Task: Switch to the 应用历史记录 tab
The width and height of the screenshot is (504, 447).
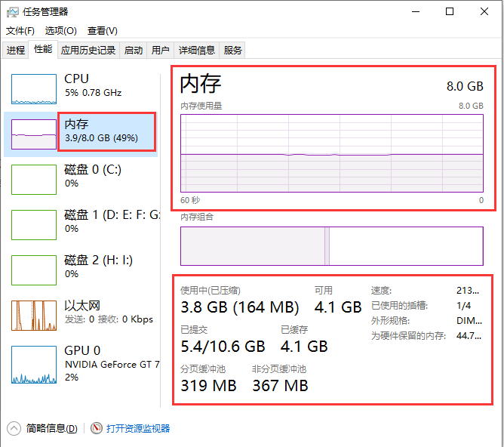Action: tap(88, 51)
